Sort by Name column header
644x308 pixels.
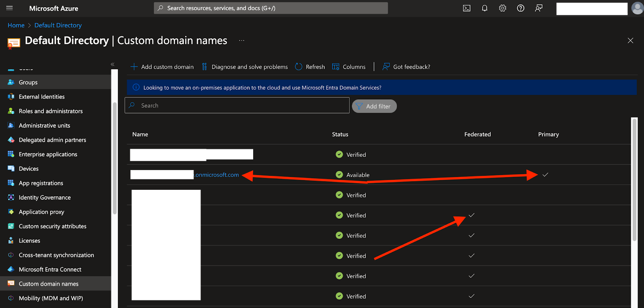click(x=140, y=134)
